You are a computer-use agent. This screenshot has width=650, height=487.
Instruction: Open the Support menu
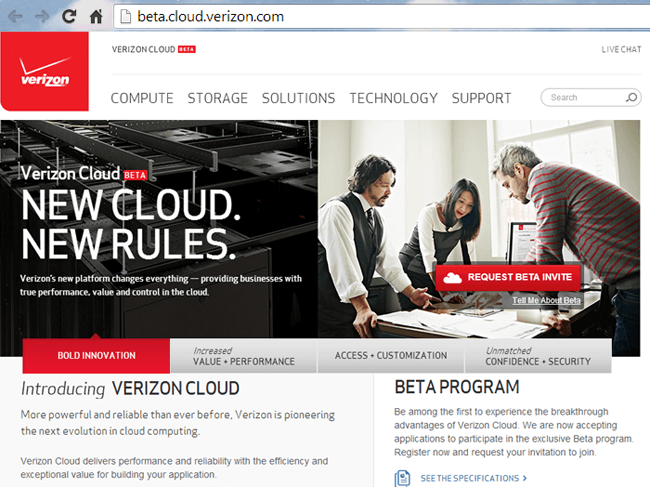point(481,98)
